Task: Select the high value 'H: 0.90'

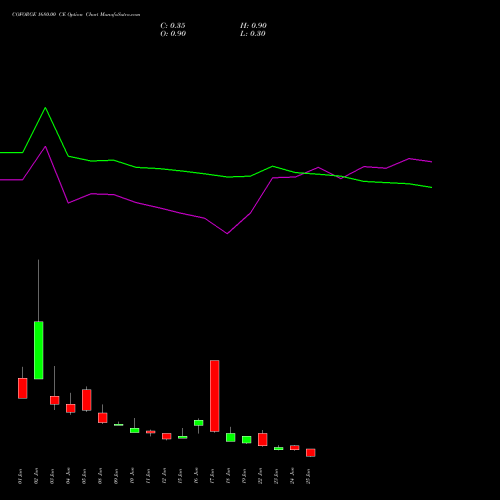Action: [x=253, y=26]
